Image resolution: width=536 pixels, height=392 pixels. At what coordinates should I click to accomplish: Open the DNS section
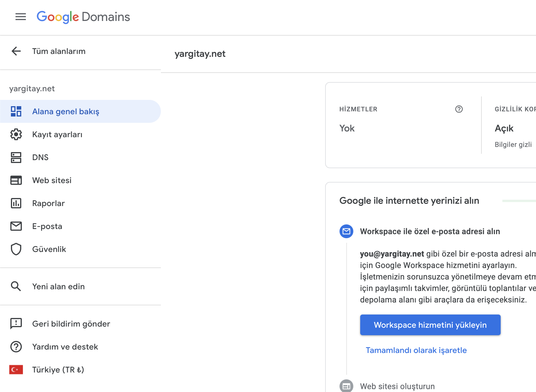(80, 157)
